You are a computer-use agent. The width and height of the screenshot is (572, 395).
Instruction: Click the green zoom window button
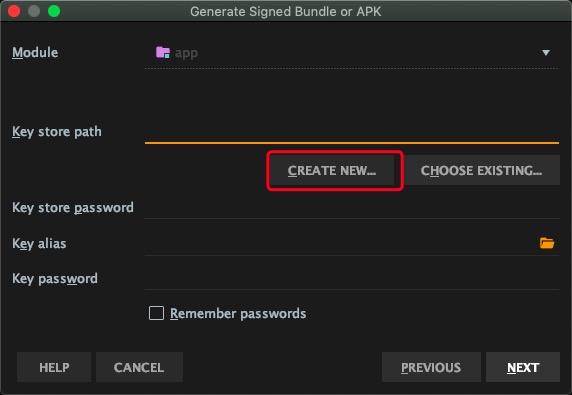pos(54,11)
